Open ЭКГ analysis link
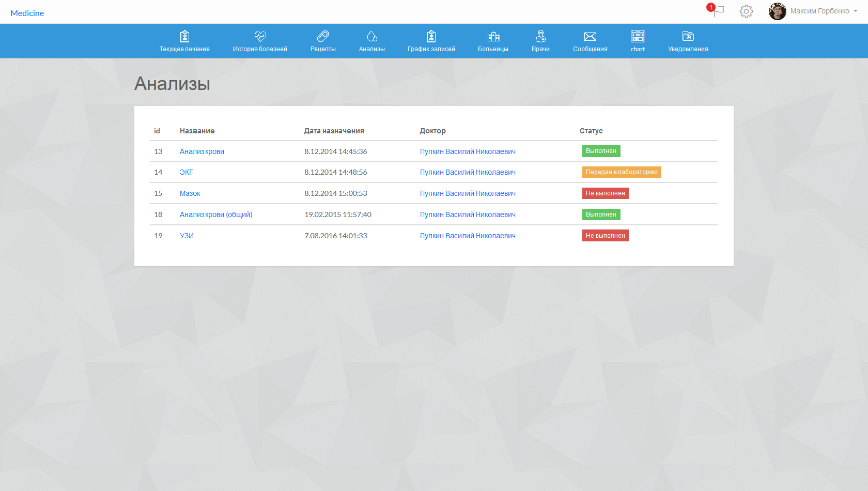The width and height of the screenshot is (868, 491). click(187, 172)
